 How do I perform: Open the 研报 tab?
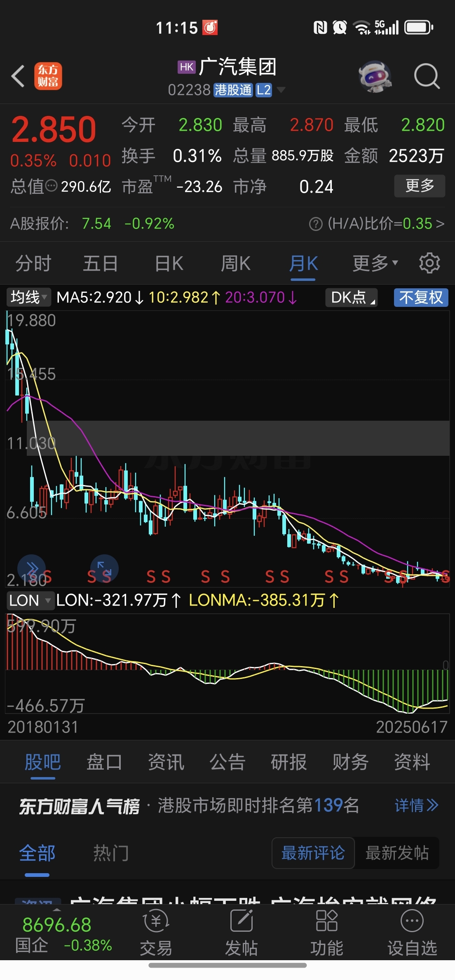pyautogui.click(x=289, y=762)
